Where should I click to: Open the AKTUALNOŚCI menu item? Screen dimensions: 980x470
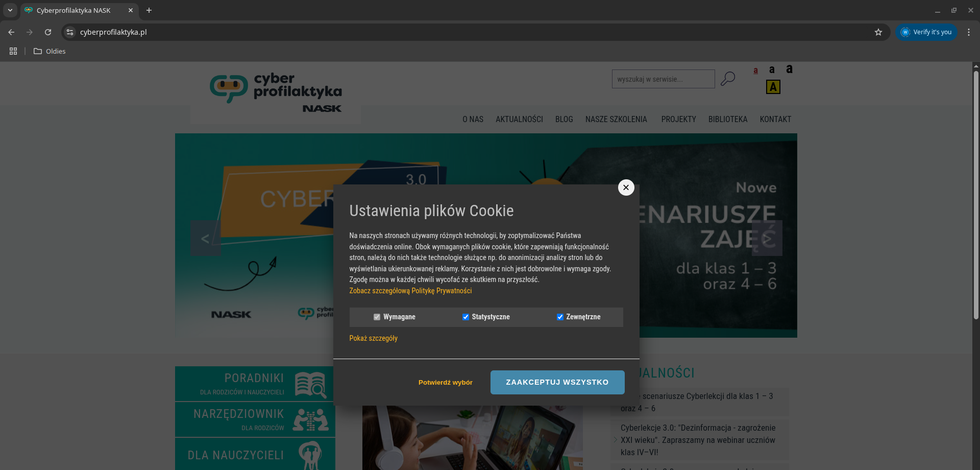pos(519,119)
